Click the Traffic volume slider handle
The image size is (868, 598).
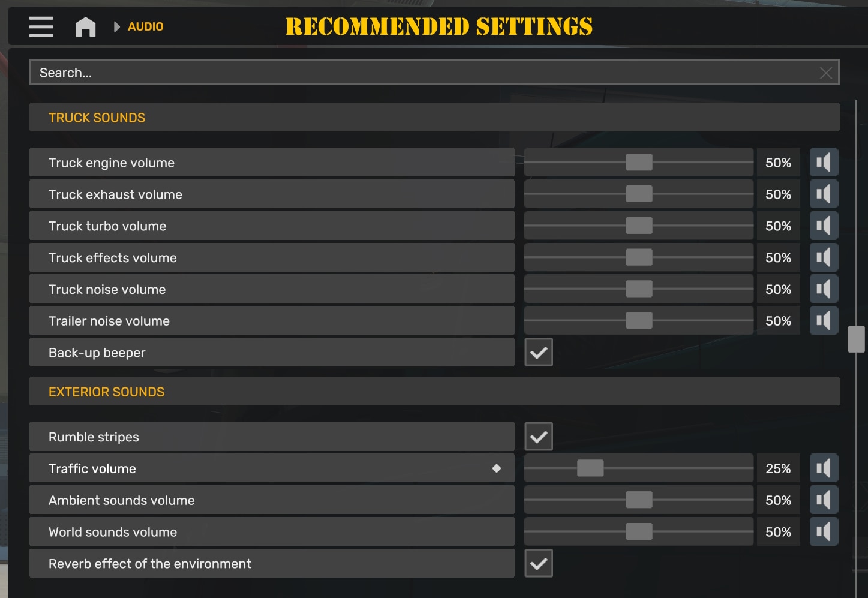pyautogui.click(x=590, y=468)
